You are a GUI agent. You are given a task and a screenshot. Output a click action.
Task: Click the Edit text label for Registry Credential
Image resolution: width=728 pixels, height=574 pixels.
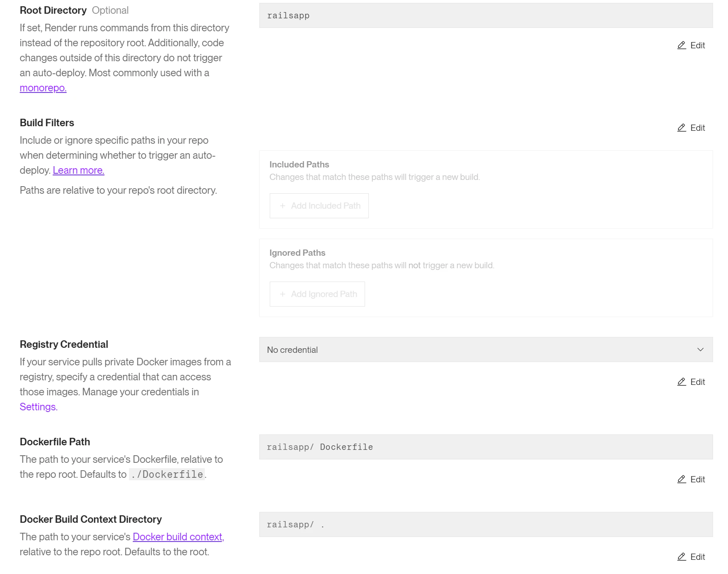coord(698,382)
